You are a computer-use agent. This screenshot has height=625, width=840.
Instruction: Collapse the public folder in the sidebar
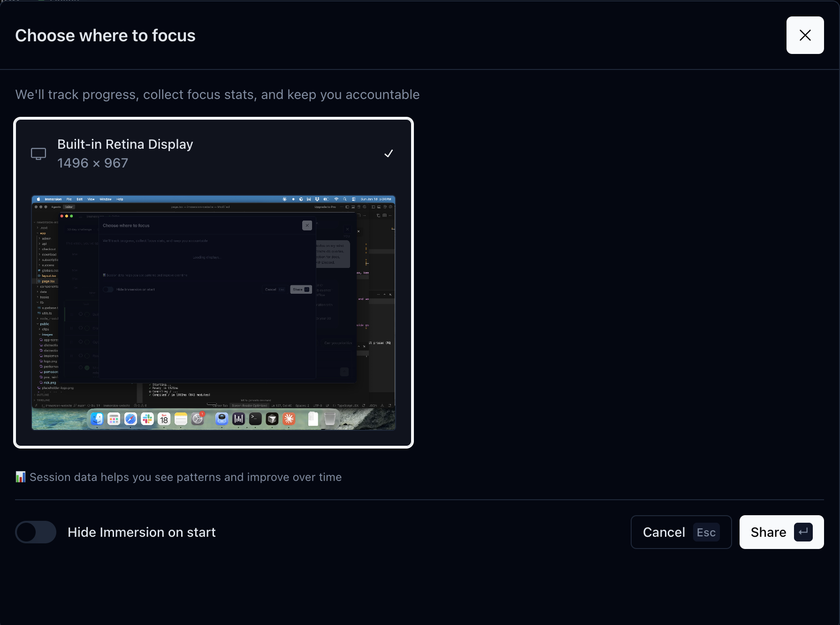pos(44,324)
